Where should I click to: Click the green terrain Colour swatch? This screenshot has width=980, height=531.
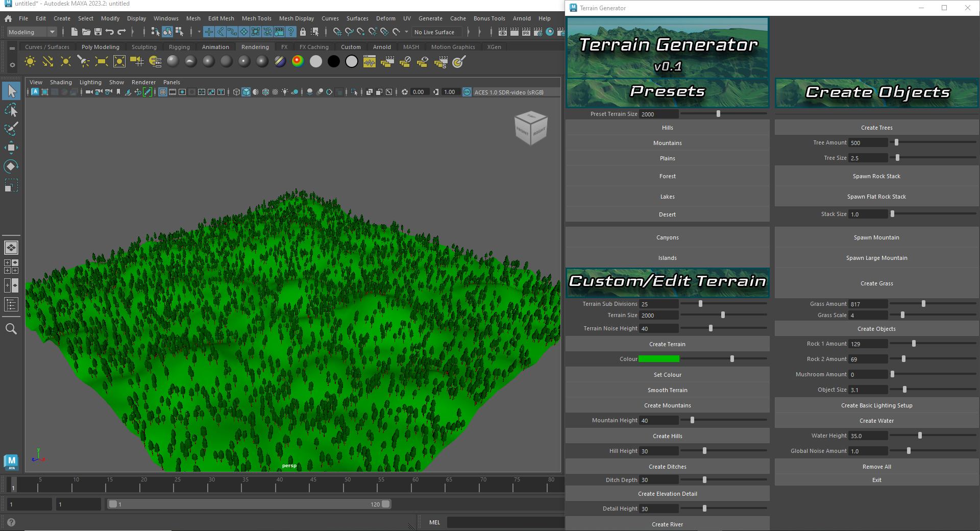[659, 359]
